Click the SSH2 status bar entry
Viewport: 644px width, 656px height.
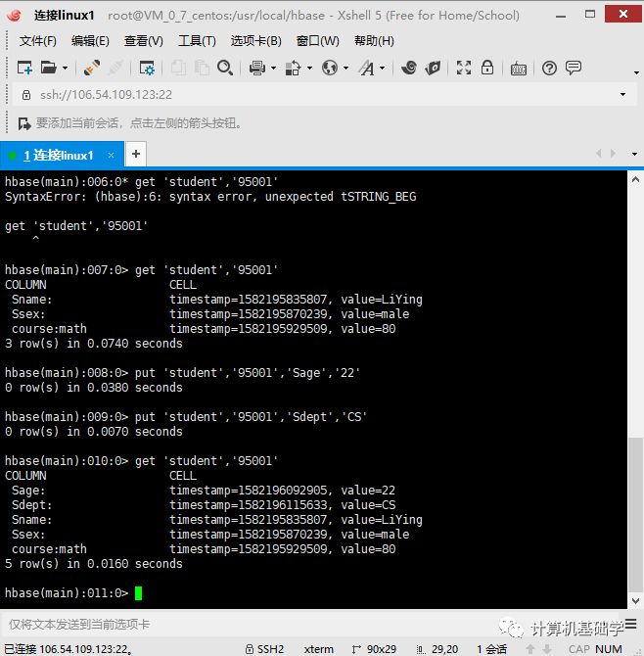264,649
